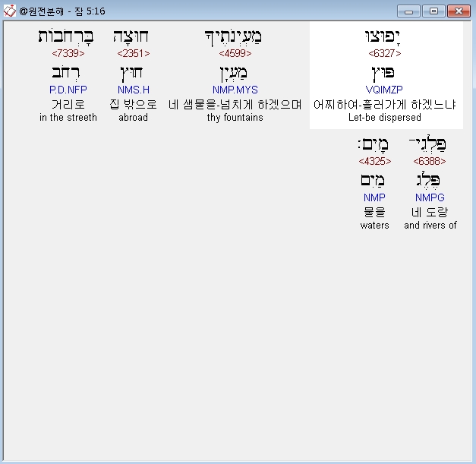476x464 pixels.
Task: Select parsing code P.D.NFP
Action: [68, 90]
